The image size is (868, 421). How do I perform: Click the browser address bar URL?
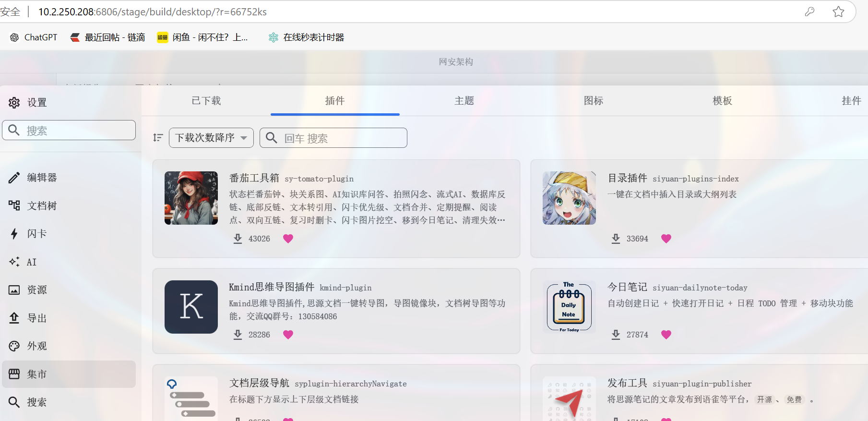153,12
